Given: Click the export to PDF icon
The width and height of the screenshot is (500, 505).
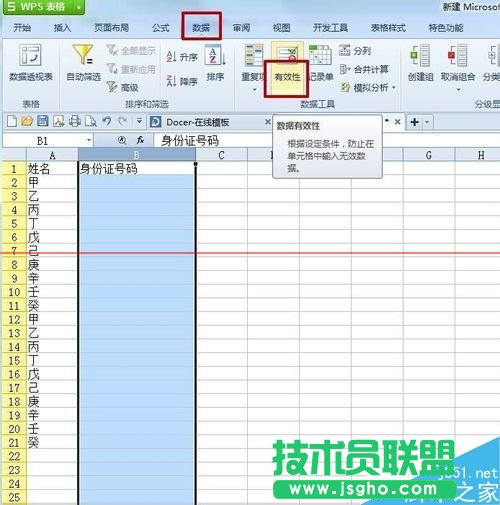Looking at the screenshot, I should [x=59, y=121].
